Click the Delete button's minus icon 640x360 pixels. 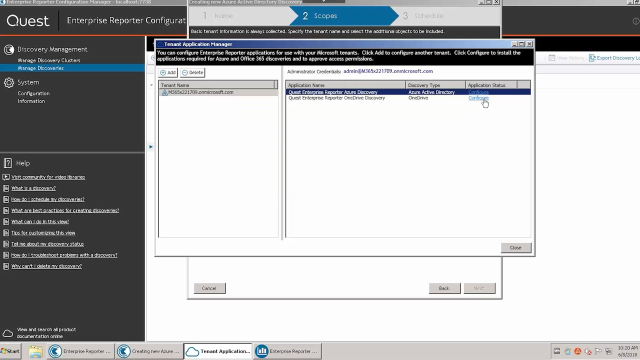tap(184, 73)
